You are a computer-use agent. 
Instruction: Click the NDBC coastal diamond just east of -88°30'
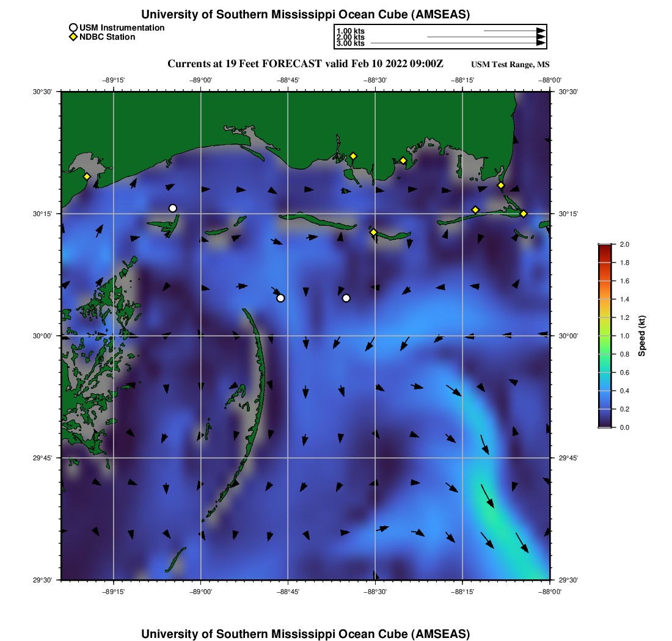click(x=403, y=161)
